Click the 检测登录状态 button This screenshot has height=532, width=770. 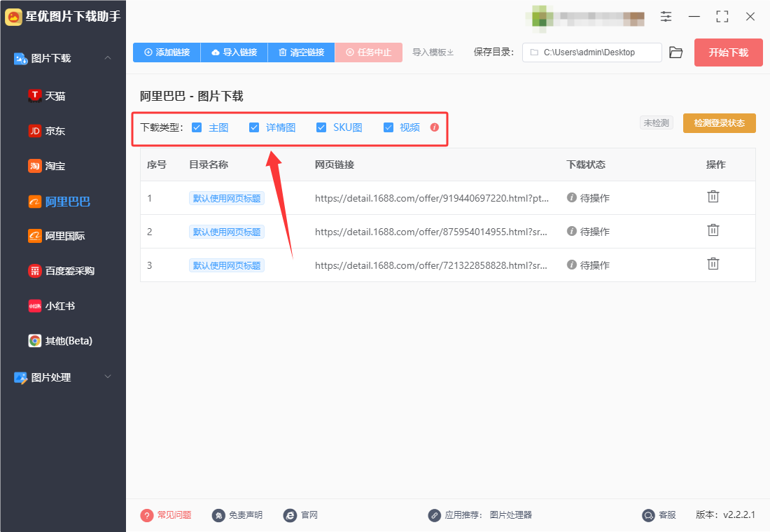tap(720, 122)
